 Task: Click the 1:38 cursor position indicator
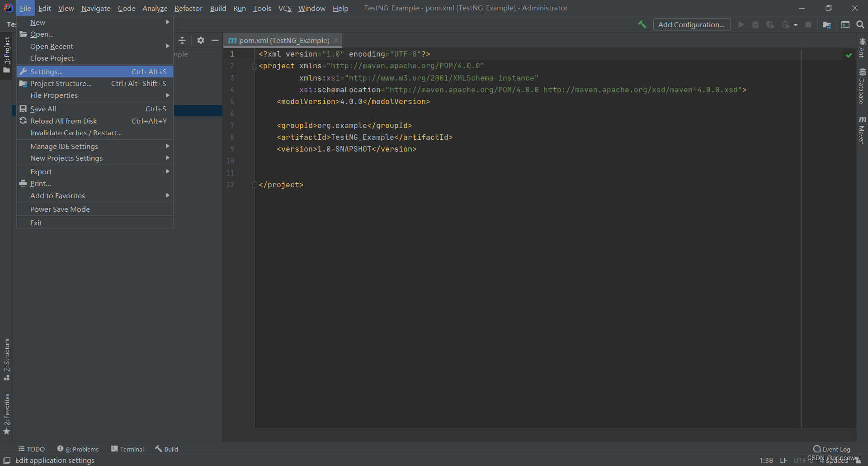click(x=766, y=460)
